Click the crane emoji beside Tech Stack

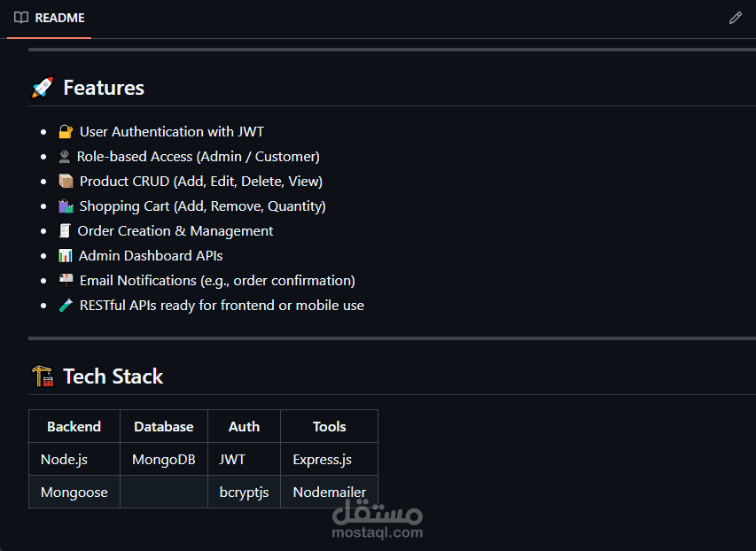click(42, 376)
